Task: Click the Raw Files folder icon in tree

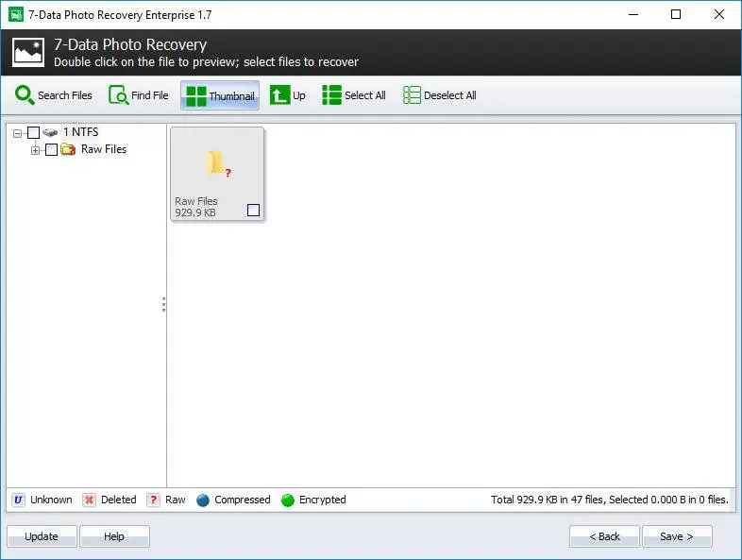Action: (68, 149)
